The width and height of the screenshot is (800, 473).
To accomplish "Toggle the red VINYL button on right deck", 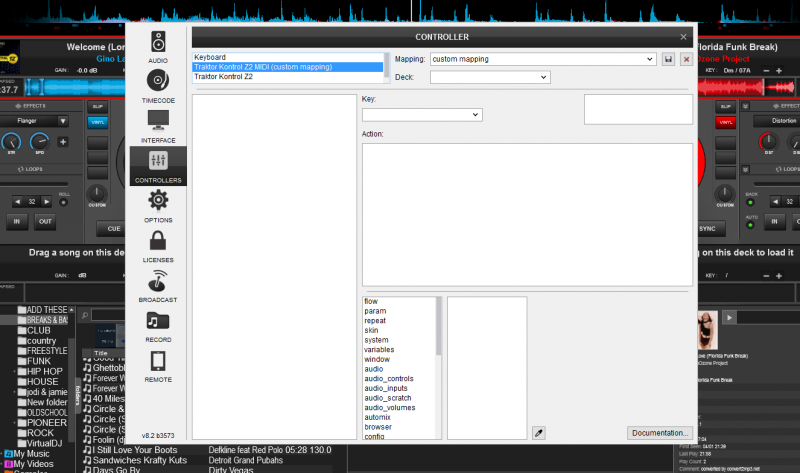I will coord(725,122).
